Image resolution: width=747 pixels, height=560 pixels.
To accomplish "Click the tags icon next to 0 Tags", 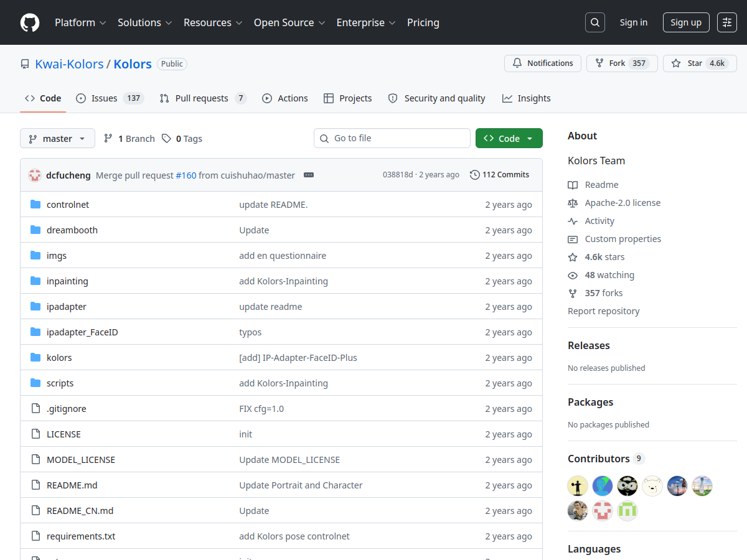I will pos(166,138).
